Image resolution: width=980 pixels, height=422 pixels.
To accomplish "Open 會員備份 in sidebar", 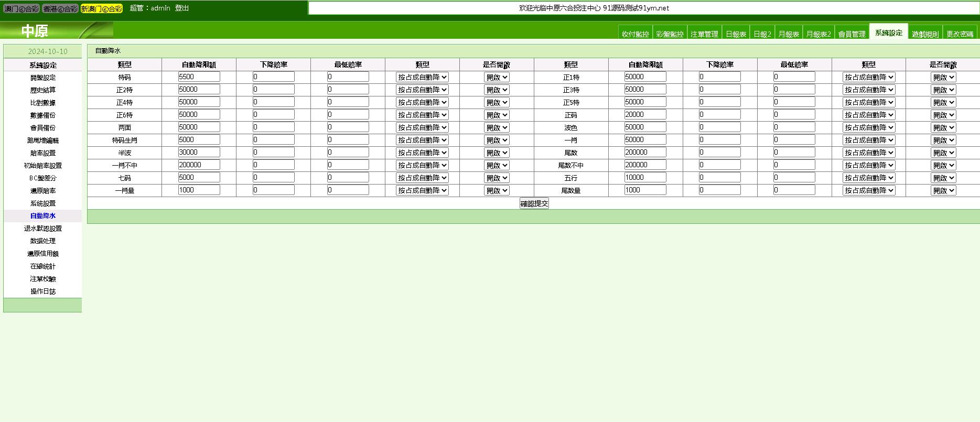I will click(42, 128).
